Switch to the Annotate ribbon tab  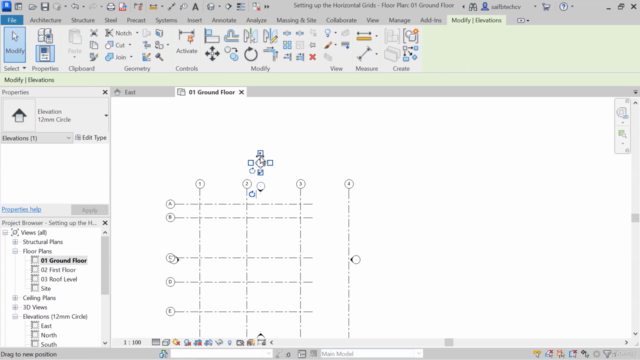pos(224,20)
